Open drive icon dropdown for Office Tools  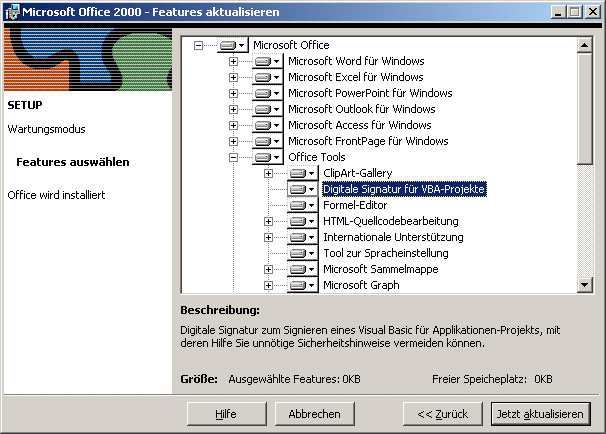tap(267, 157)
